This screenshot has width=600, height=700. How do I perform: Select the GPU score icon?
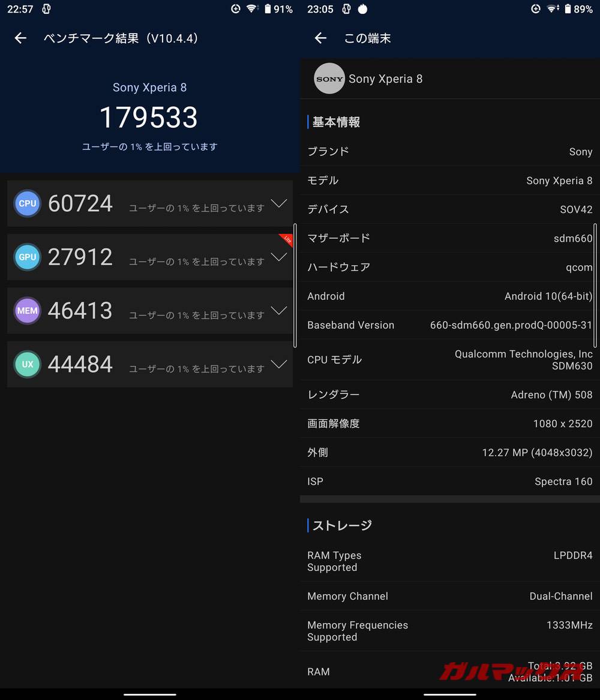pos(27,257)
